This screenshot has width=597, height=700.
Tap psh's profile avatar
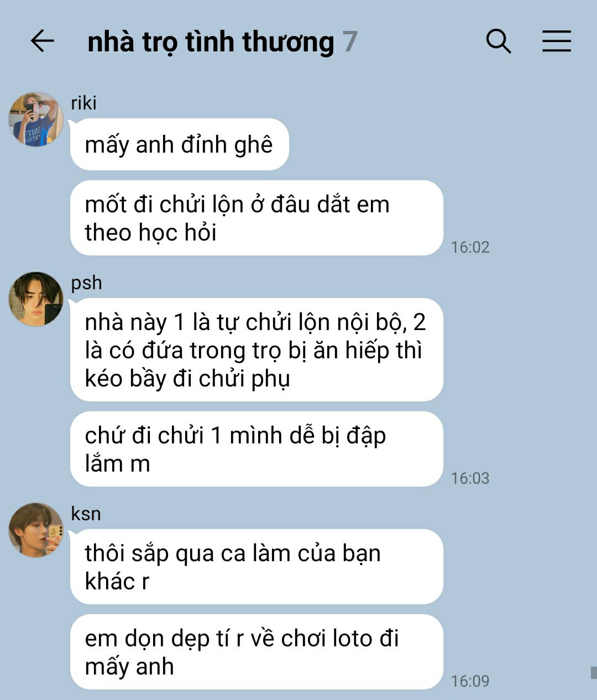(x=36, y=299)
